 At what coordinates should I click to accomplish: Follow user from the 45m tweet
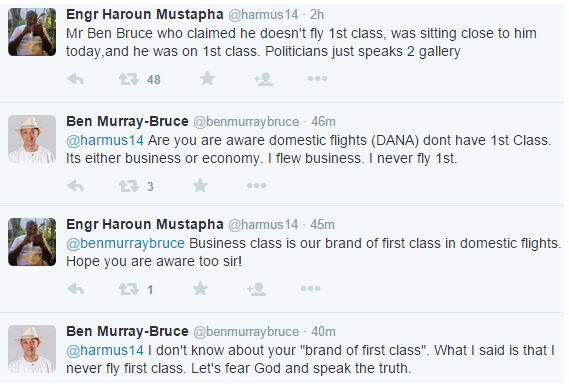tap(257, 289)
